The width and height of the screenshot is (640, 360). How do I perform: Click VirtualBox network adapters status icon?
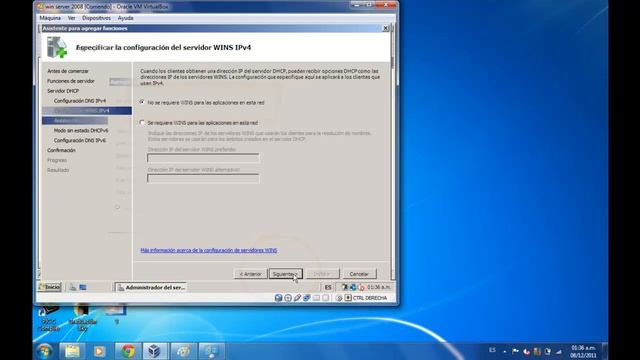(x=307, y=298)
